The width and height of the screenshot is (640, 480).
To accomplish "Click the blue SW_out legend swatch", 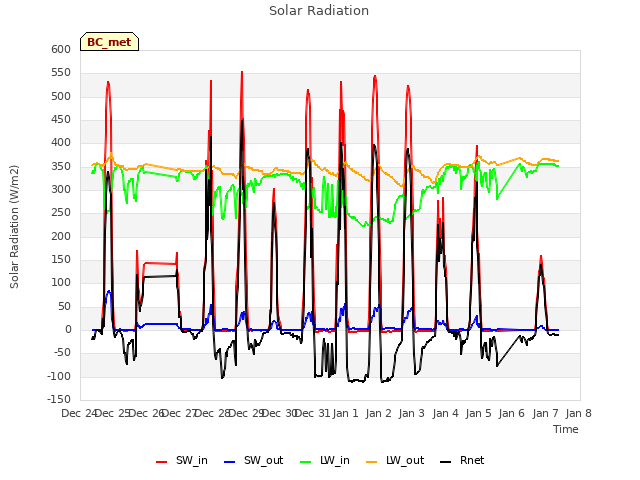I will 230,462.
